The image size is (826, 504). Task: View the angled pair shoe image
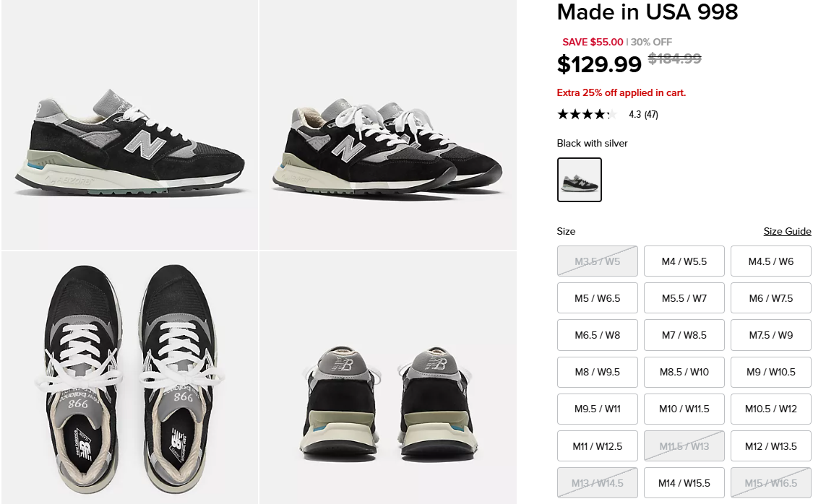pyautogui.click(x=388, y=125)
